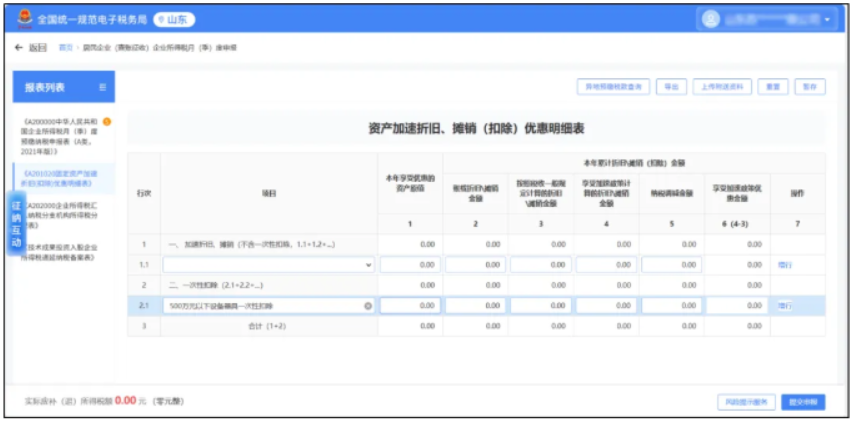Click the 暂存 save draft button
Viewport: 853px width, 422px height.
(810, 87)
